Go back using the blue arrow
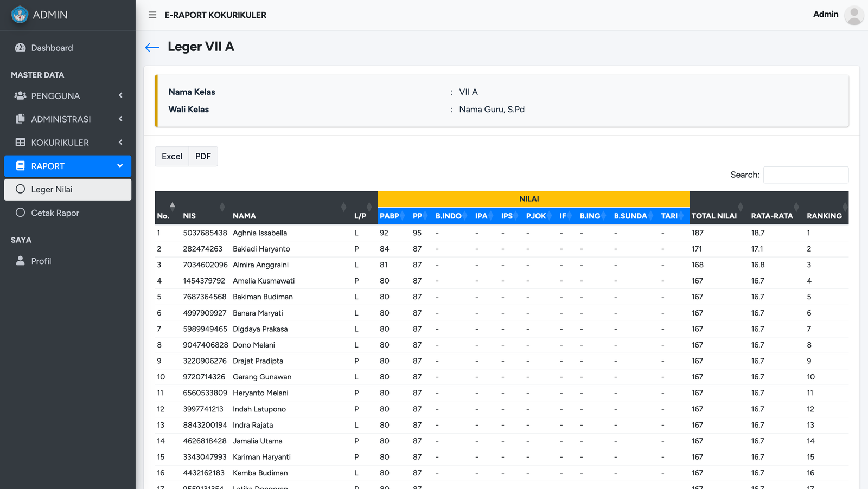The width and height of the screenshot is (868, 489). 152,48
